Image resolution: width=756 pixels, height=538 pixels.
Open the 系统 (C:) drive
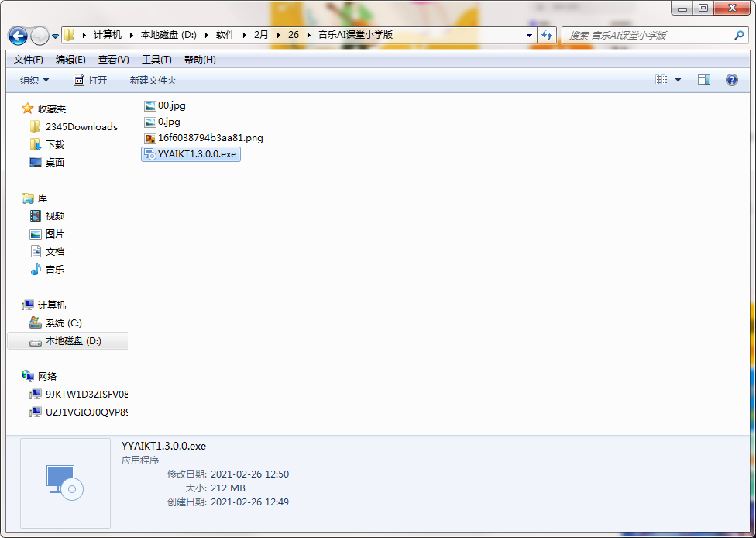[64, 323]
